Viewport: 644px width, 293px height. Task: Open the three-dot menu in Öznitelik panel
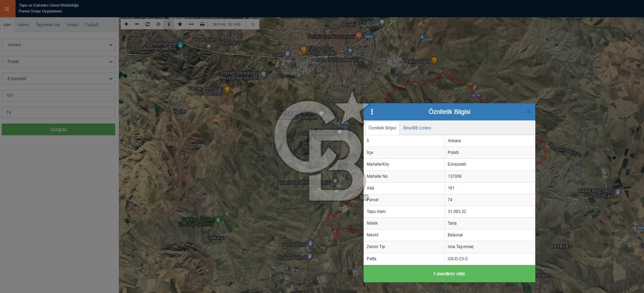[x=372, y=112]
